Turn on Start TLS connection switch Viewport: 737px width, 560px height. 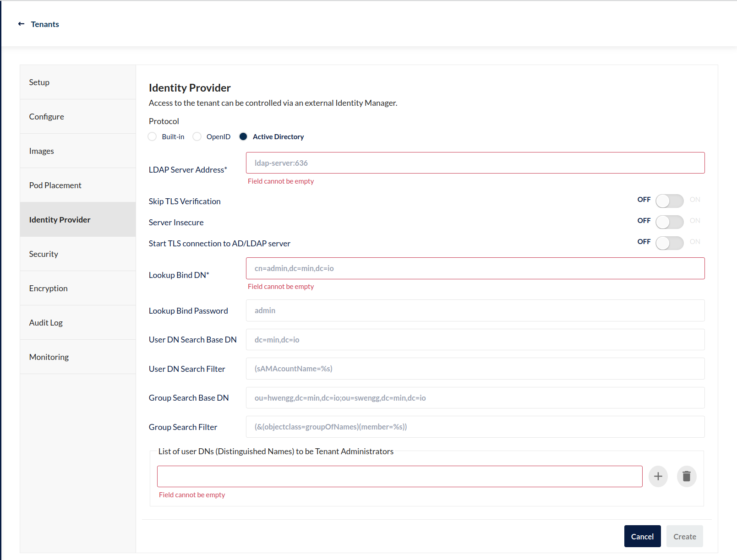click(x=669, y=243)
